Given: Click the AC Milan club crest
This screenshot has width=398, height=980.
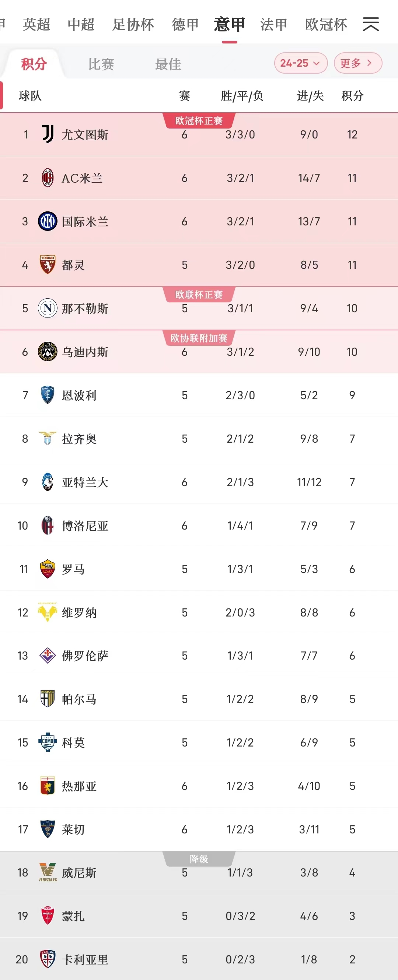Looking at the screenshot, I should (x=47, y=178).
